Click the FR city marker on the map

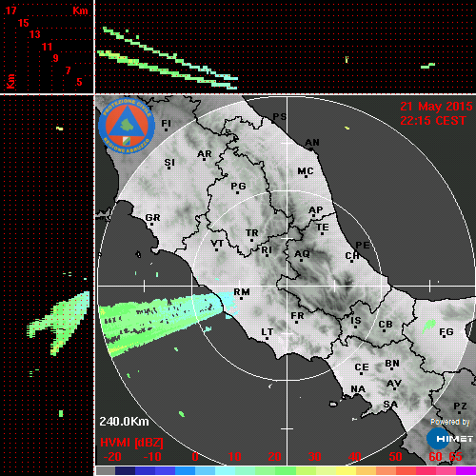(297, 317)
